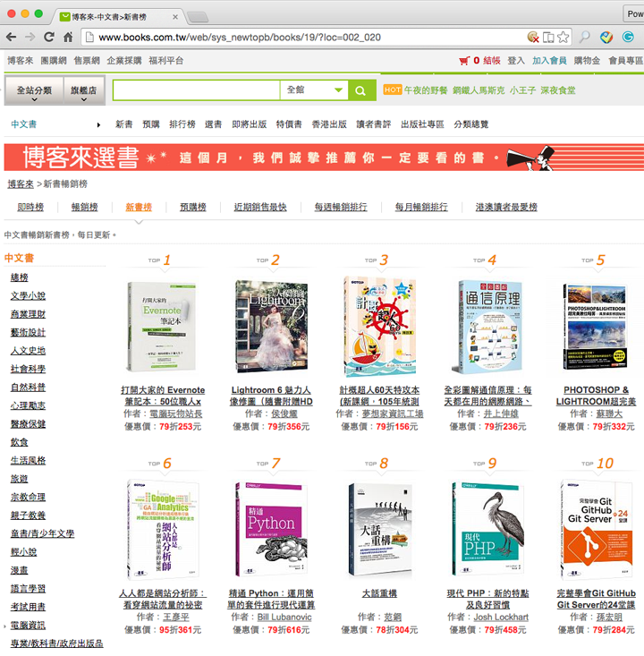Image resolution: width=644 pixels, height=656 pixels.
Task: Click the browser forward arrow
Action: tap(30, 38)
